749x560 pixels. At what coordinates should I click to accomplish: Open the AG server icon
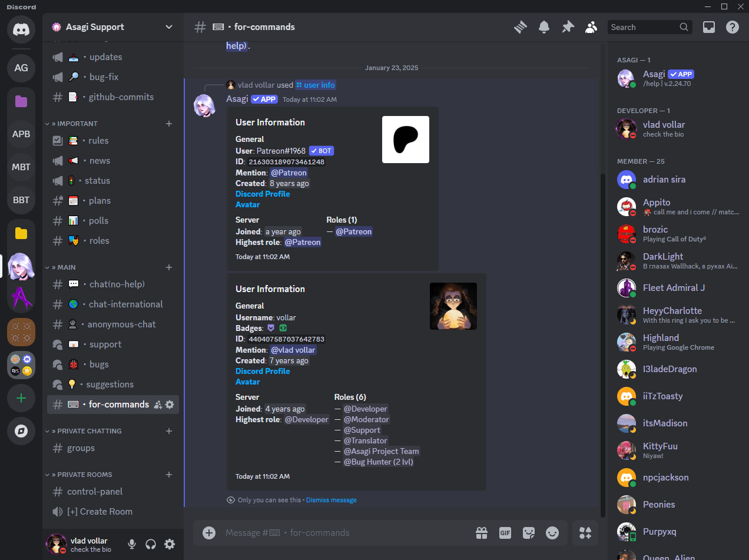(x=21, y=68)
